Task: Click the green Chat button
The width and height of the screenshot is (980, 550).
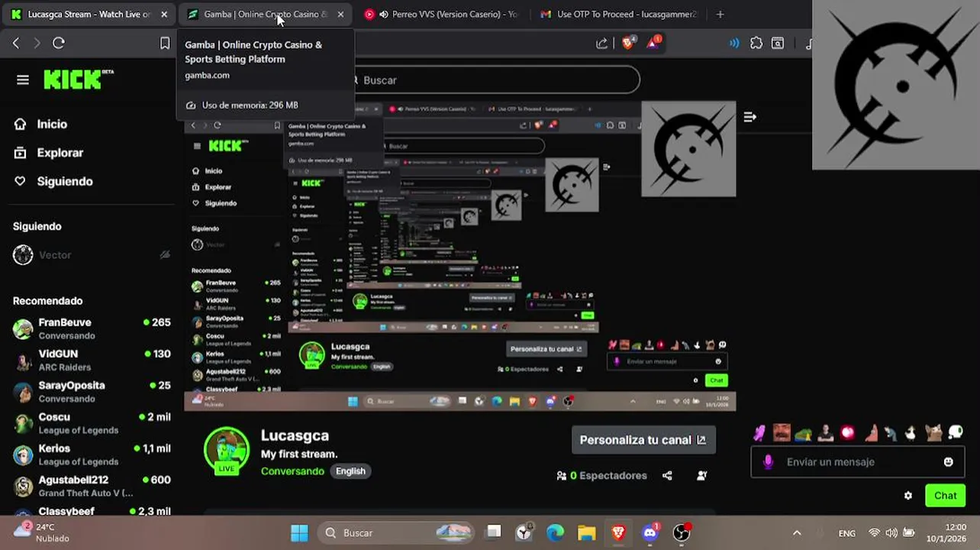Action: [x=945, y=496]
